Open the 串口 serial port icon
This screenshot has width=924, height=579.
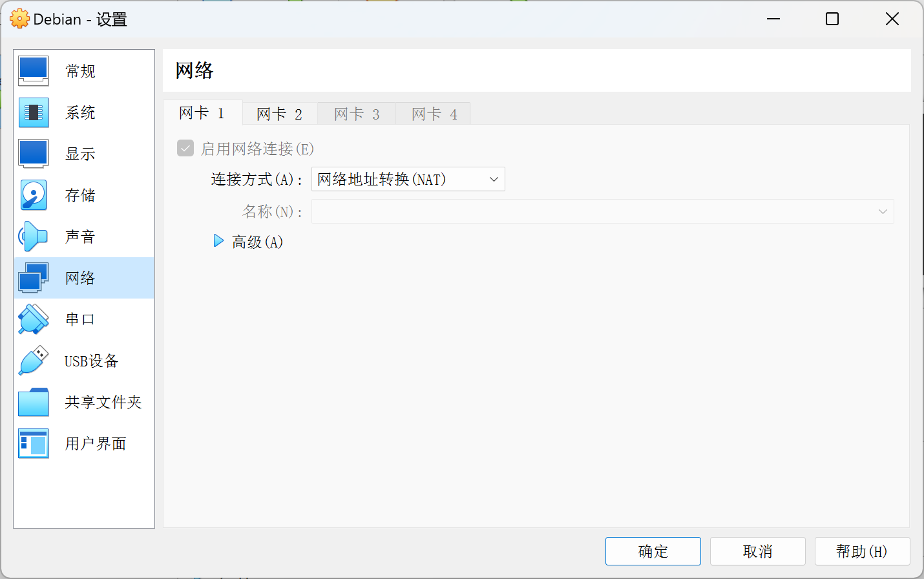coord(34,319)
